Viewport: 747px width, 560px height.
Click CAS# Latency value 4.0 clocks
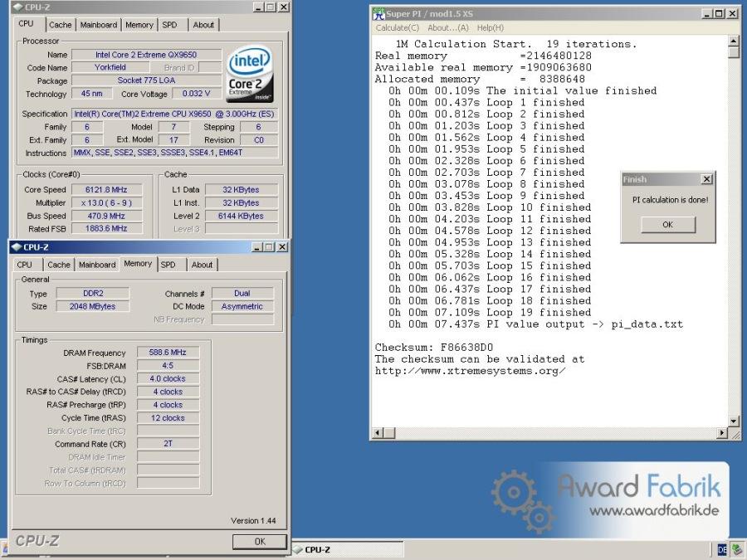(168, 378)
